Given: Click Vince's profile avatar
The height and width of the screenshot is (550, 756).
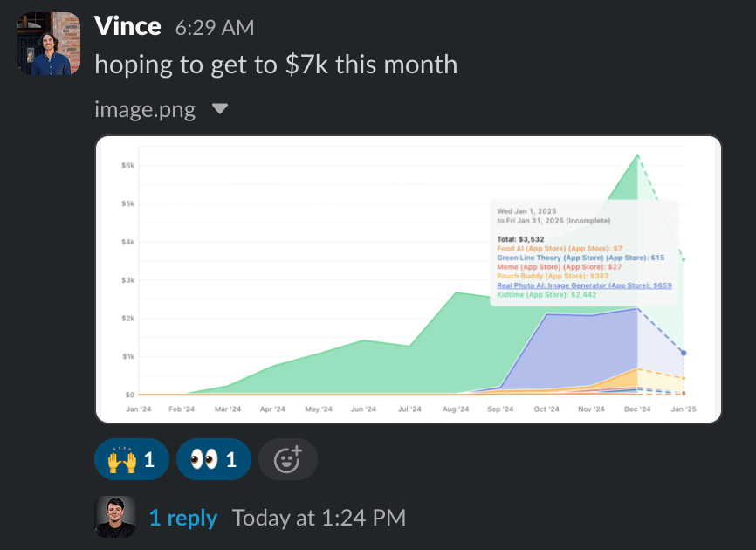Looking at the screenshot, I should pos(45,45).
